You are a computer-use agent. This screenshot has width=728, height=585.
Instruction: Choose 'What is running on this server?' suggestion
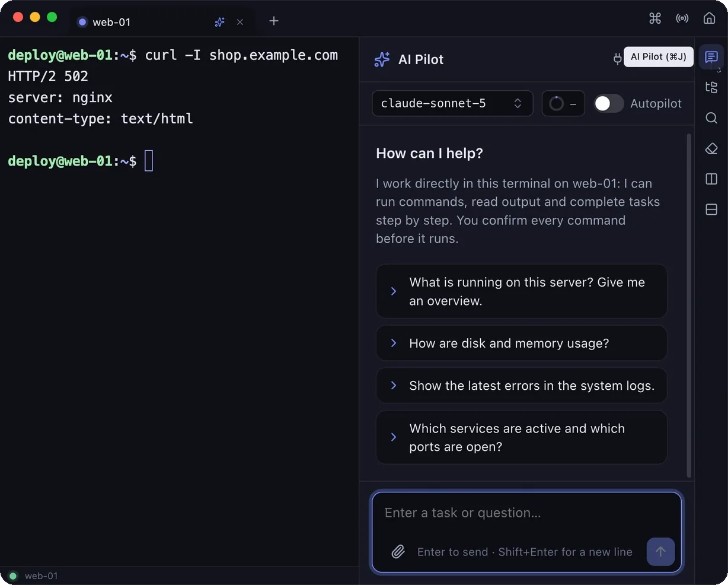[522, 291]
